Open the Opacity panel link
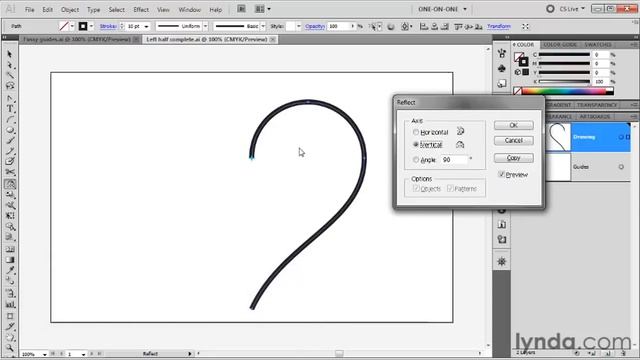This screenshot has width=640, height=360. coord(315,26)
